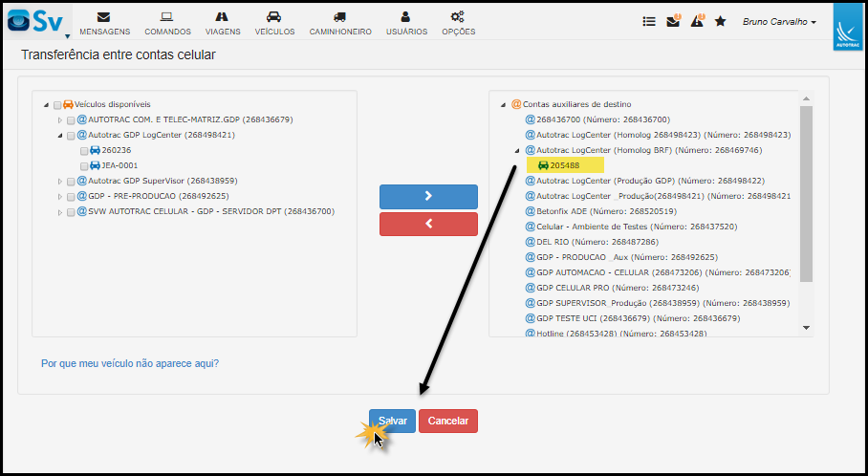868x476 pixels.
Task: Select GDP CELULAR PRO account
Action: coord(618,288)
